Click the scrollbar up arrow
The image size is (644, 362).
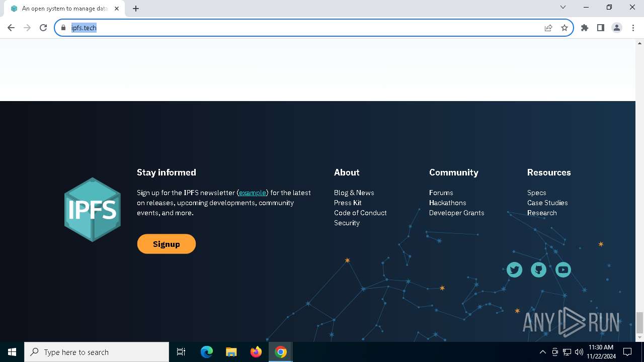coord(639,43)
